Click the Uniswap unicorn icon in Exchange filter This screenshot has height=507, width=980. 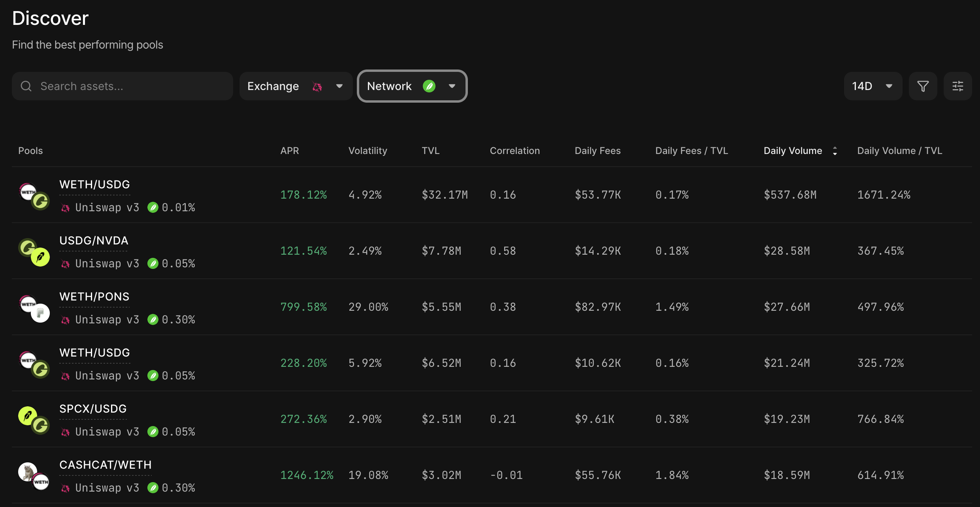tap(317, 86)
